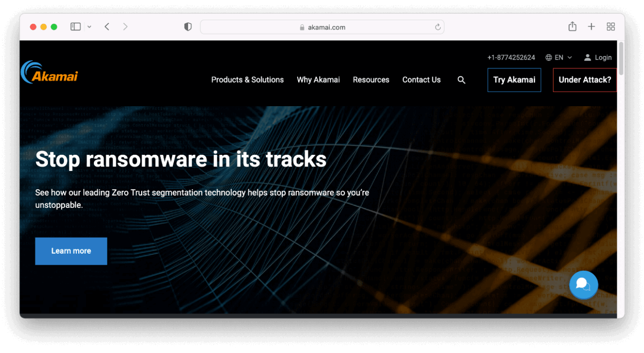The width and height of the screenshot is (644, 353).
Task: Click the Try Akamai button
Action: pyautogui.click(x=514, y=80)
